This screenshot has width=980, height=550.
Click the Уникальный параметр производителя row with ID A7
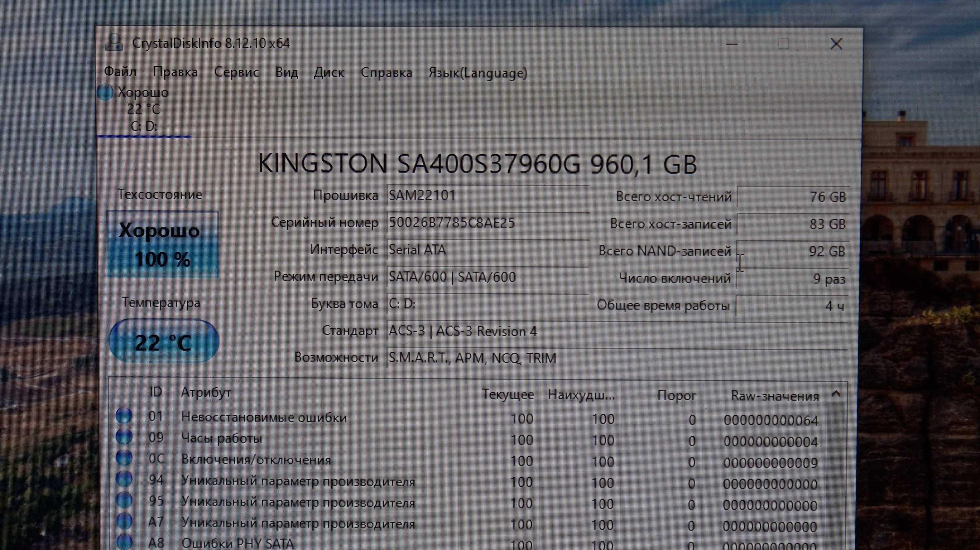tap(468, 525)
